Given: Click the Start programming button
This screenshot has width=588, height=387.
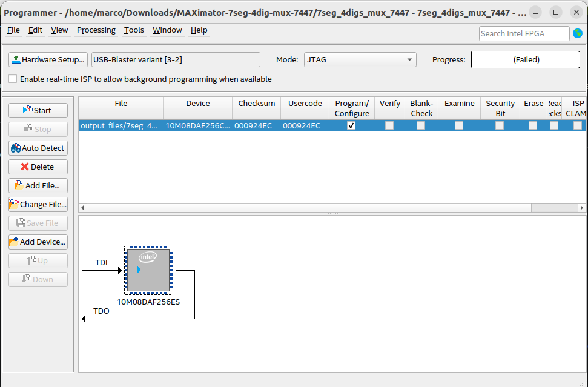Looking at the screenshot, I should [38, 110].
